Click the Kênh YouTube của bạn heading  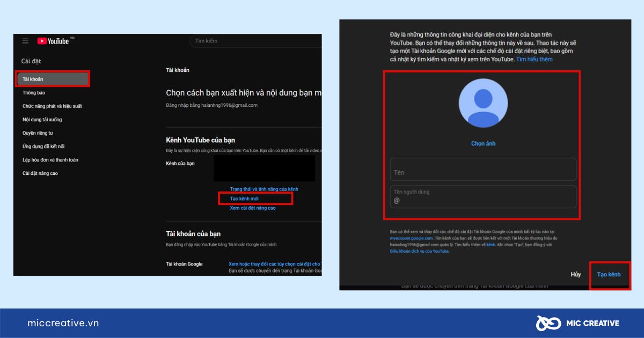click(x=201, y=140)
